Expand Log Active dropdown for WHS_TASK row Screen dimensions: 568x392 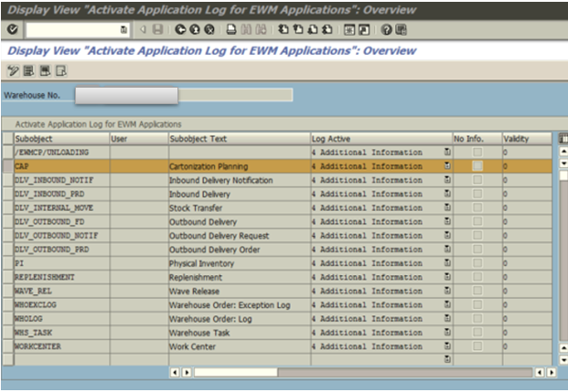447,333
